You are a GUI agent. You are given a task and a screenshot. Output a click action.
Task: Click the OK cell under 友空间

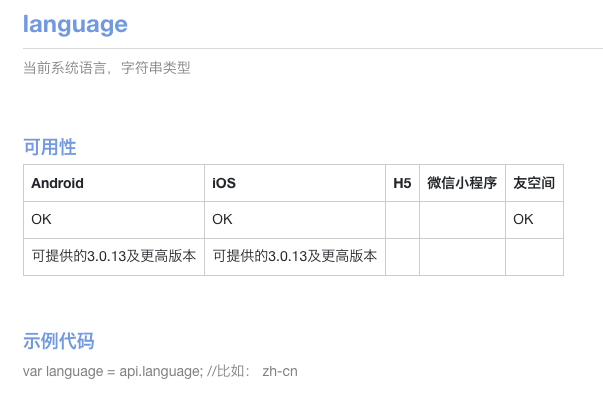click(523, 219)
